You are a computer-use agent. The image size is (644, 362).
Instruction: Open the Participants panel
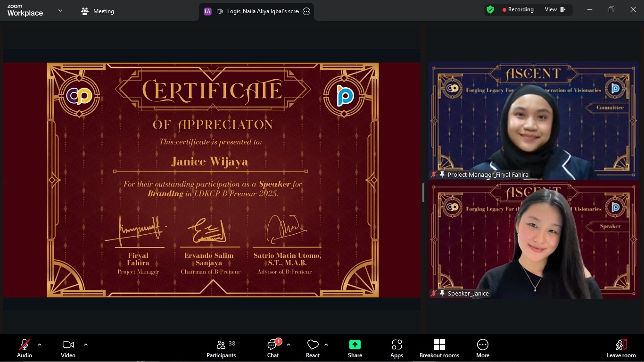pos(221,348)
